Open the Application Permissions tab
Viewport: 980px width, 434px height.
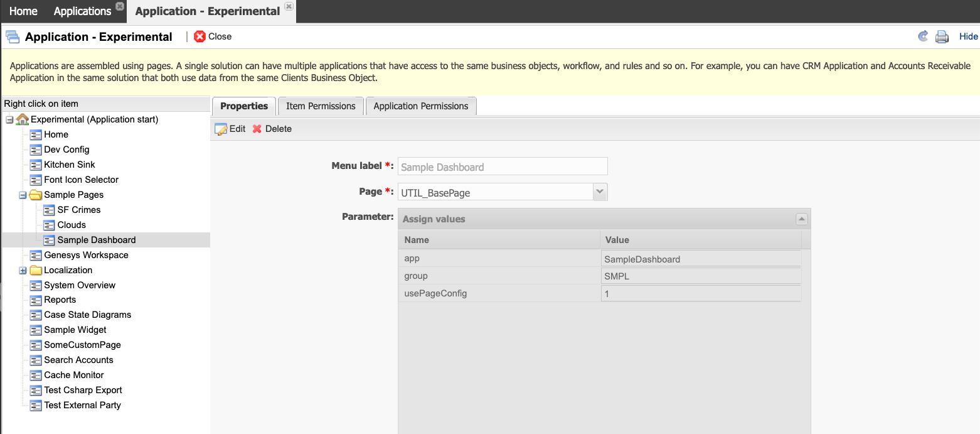click(420, 106)
